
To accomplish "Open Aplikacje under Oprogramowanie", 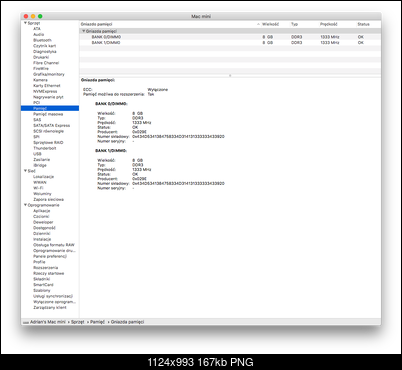I will 42,211.
